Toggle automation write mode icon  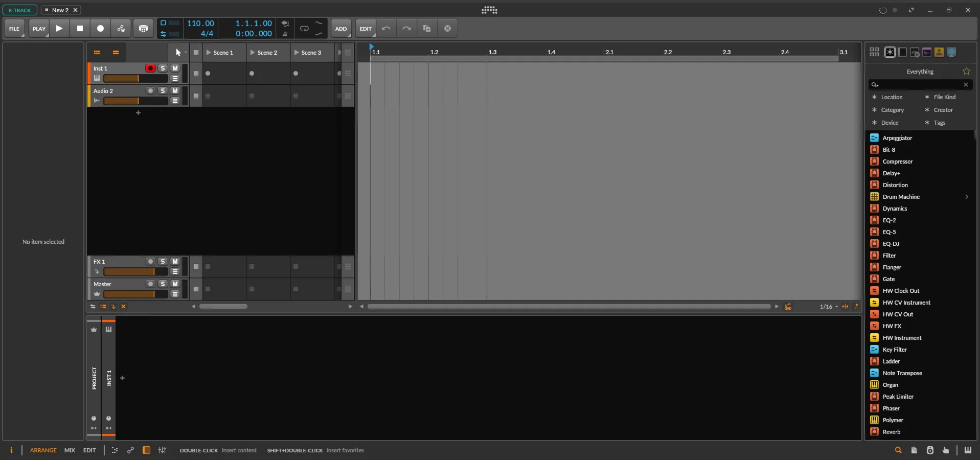(121, 29)
